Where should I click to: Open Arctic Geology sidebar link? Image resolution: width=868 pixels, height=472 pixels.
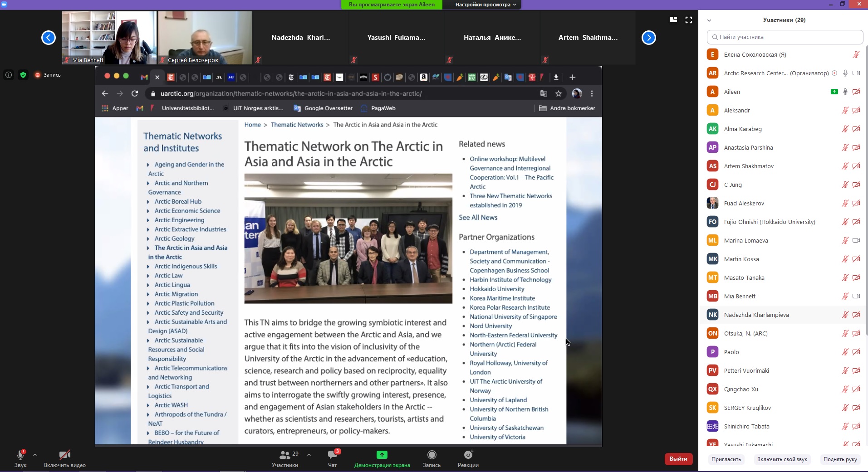click(x=174, y=238)
